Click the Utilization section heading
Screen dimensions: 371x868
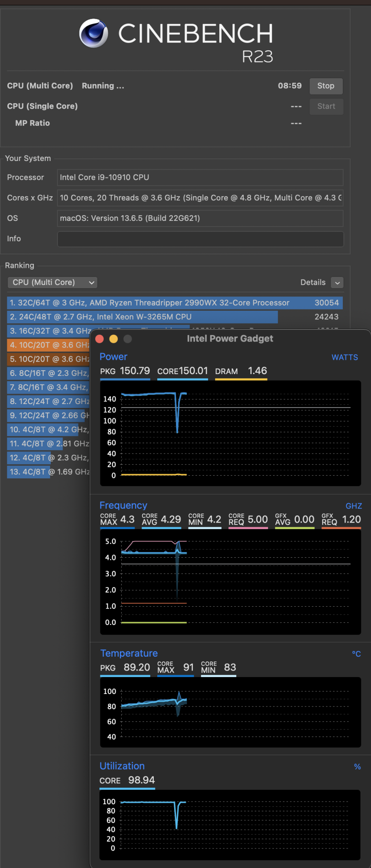pos(122,766)
